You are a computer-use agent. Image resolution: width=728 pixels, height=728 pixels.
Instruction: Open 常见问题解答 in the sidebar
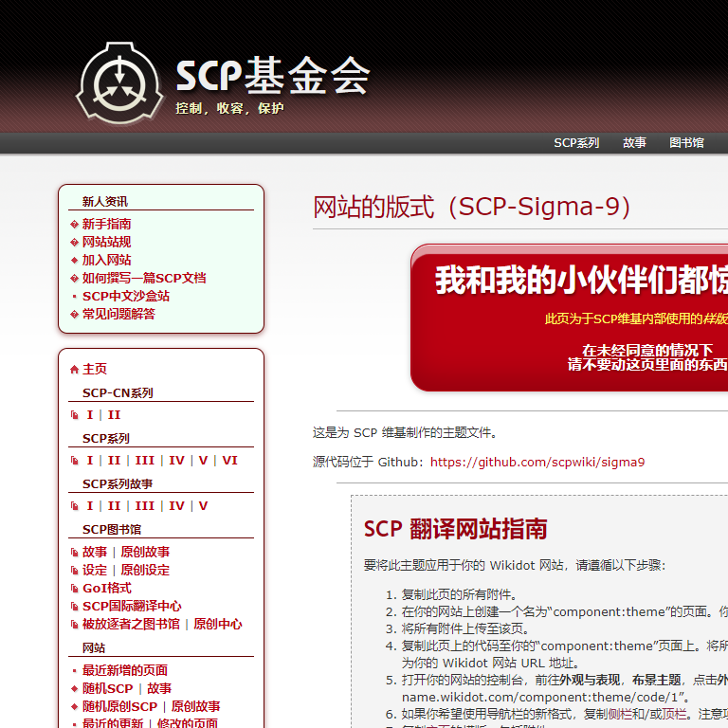(x=118, y=315)
